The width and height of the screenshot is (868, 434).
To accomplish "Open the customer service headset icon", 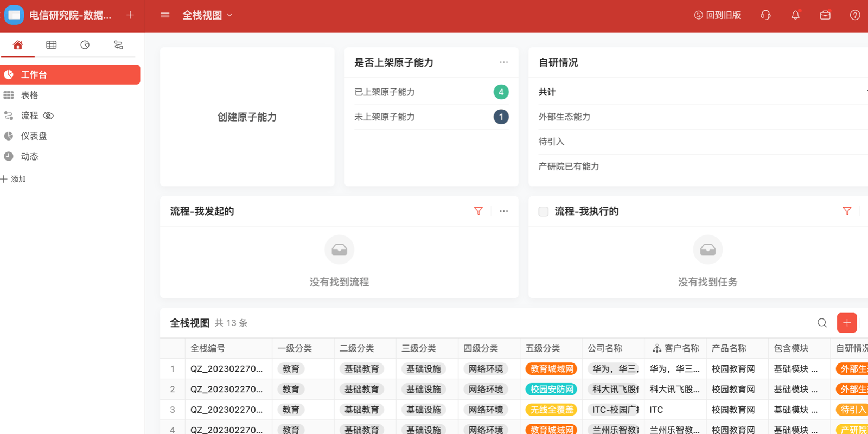I will tap(765, 15).
